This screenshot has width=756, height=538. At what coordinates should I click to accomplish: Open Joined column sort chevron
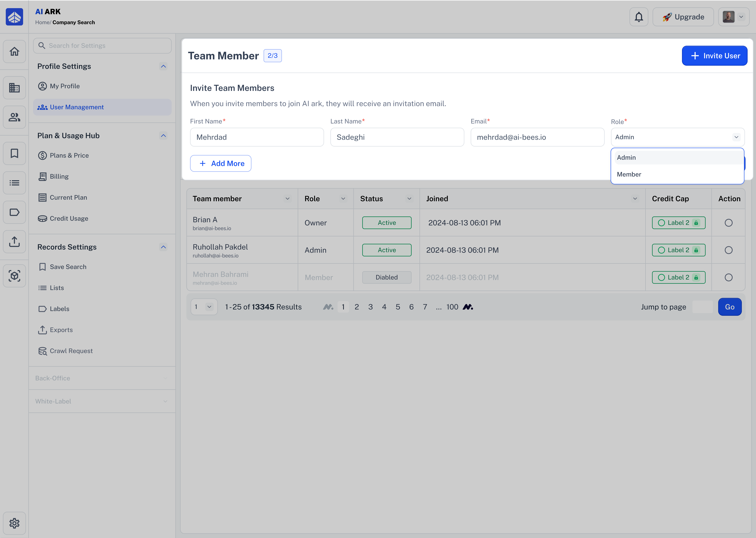635,199
